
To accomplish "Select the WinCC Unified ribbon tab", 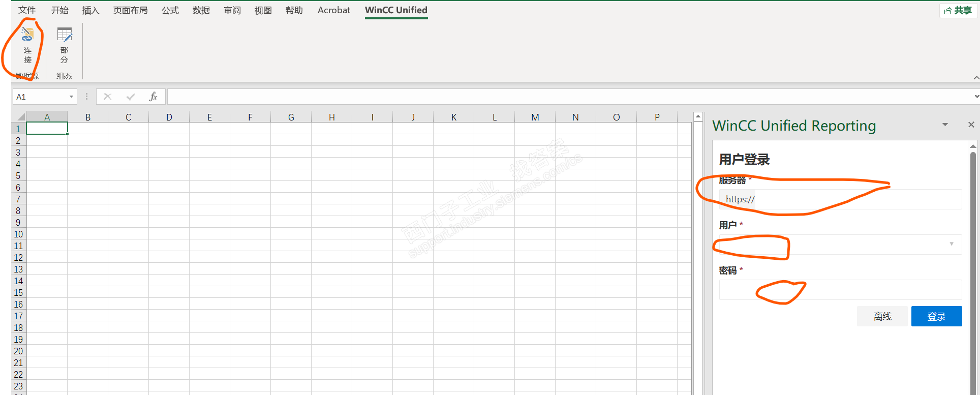I will [x=396, y=10].
